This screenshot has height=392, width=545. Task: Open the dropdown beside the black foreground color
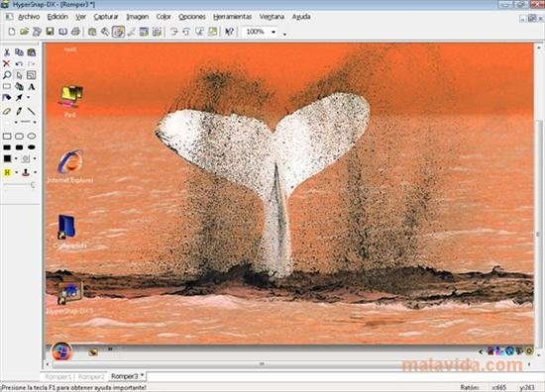16,158
